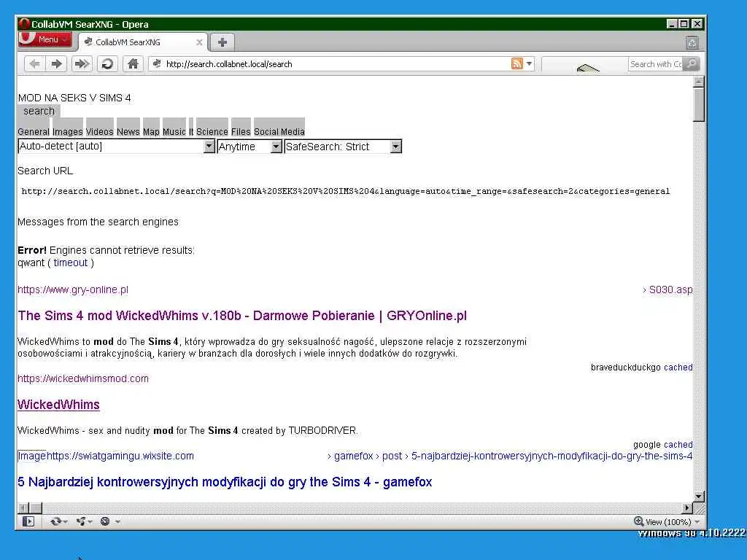The height and width of the screenshot is (560, 747).
Task: Open the Opera Link sync icon
Action: pyautogui.click(x=55, y=521)
